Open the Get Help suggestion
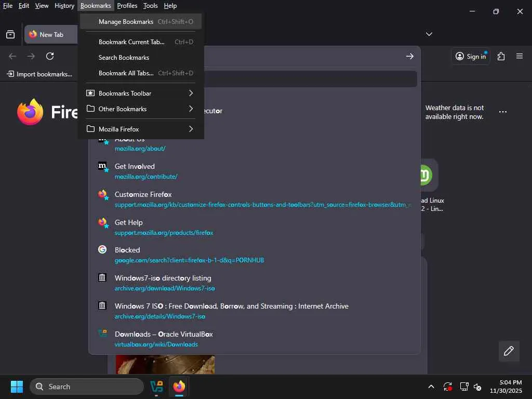Image resolution: width=532 pixels, height=399 pixels. [255, 228]
